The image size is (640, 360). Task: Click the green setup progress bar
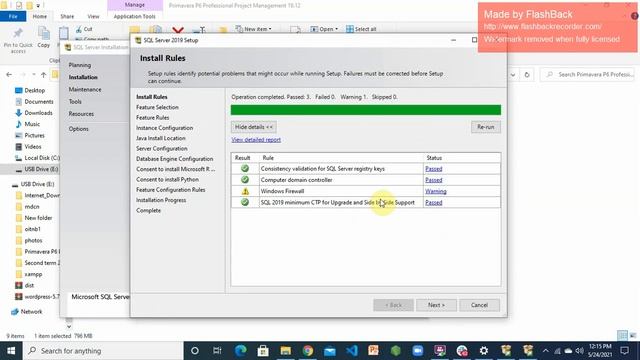tap(366, 110)
